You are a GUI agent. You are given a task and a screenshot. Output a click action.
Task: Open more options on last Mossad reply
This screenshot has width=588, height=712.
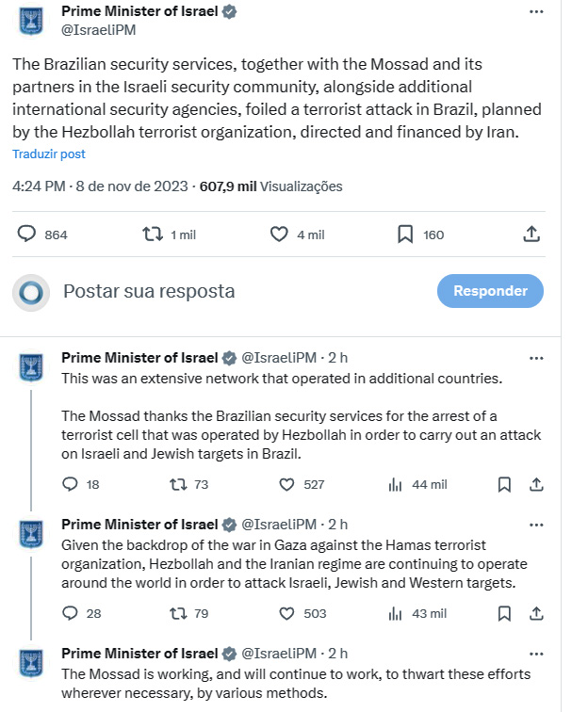click(x=536, y=654)
